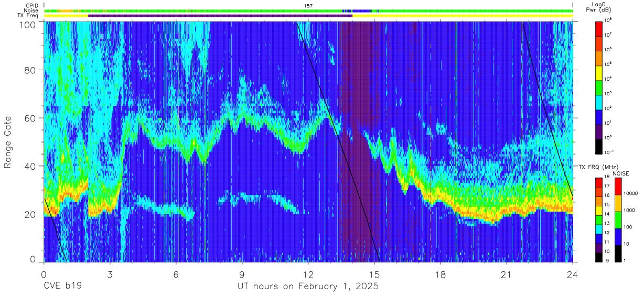Click the 14 label on TX FRQ legend
This screenshot has width=644, height=297.
(607, 214)
